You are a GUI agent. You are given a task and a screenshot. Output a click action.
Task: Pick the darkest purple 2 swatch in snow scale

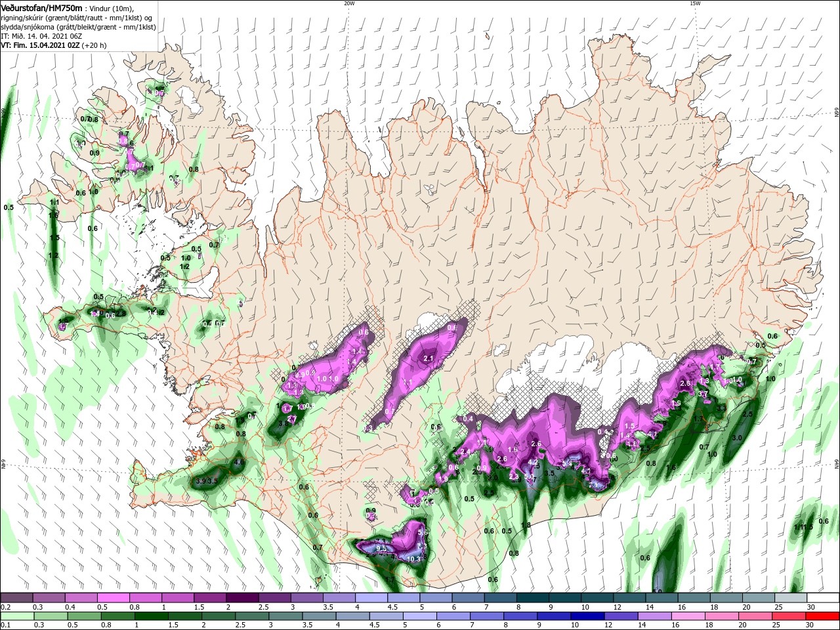pos(242,598)
